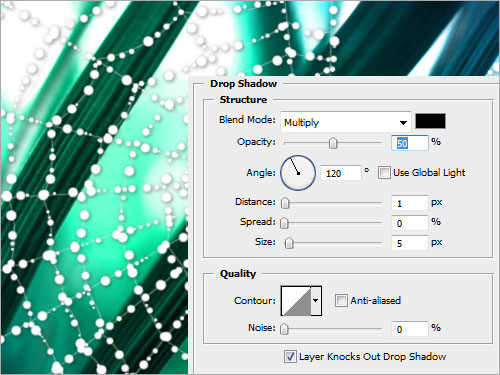Image resolution: width=500 pixels, height=375 pixels.
Task: Uncheck Layer Knocks Out Drop Shadow
Action: 290,357
